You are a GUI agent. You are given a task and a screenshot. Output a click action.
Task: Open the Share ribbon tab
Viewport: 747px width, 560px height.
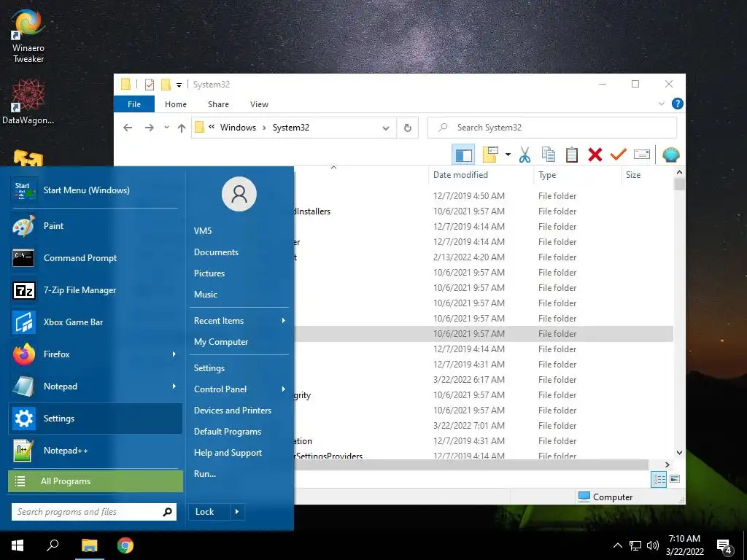coord(218,104)
